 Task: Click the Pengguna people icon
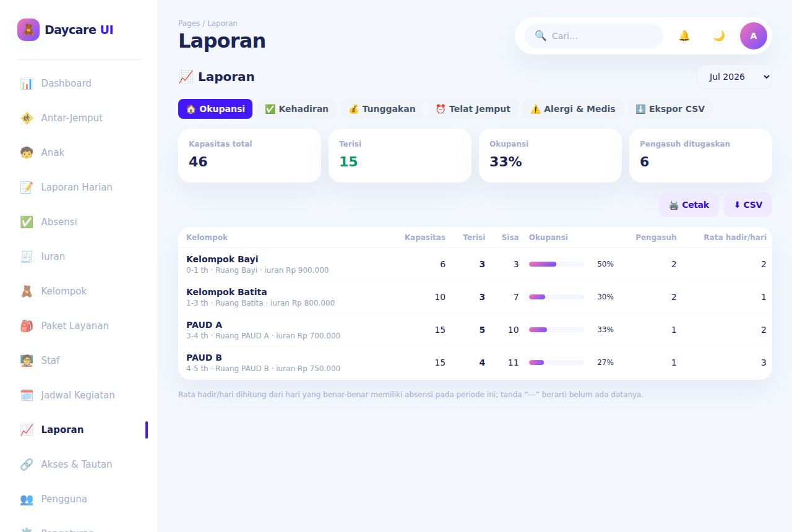(x=27, y=499)
